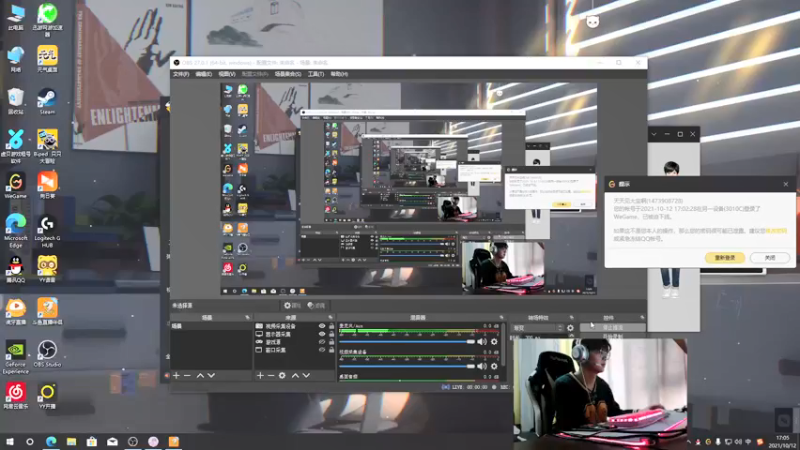
Task: Open Steam from the desktop
Action: click(x=47, y=101)
